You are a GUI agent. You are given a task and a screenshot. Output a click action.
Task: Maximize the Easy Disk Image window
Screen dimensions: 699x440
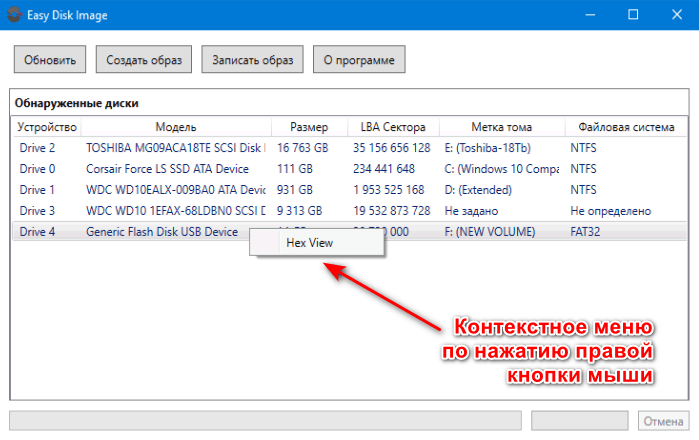point(633,15)
